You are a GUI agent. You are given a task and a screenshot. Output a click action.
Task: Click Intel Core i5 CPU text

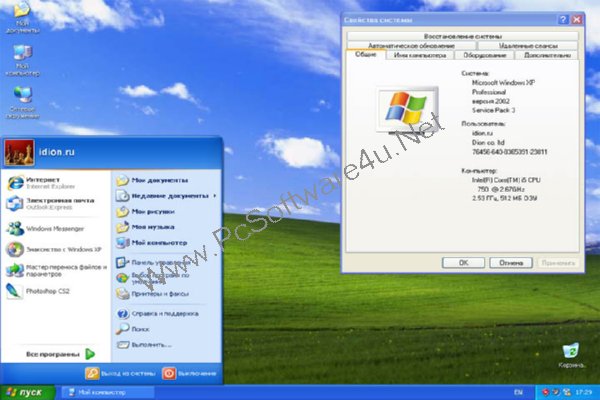[x=506, y=180]
